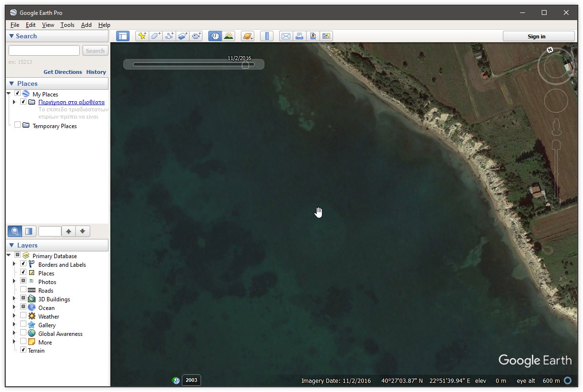The image size is (583, 392).
Task: Toggle the Primary Database checkbox
Action: tap(17, 255)
